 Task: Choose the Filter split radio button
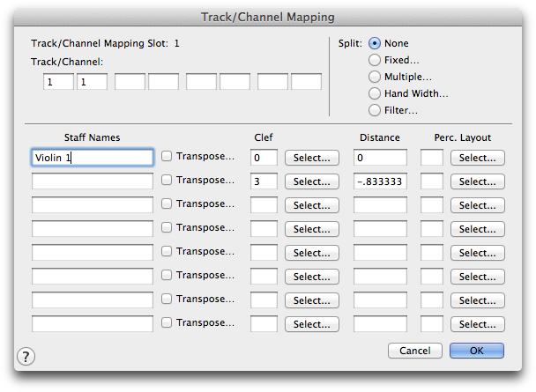375,110
